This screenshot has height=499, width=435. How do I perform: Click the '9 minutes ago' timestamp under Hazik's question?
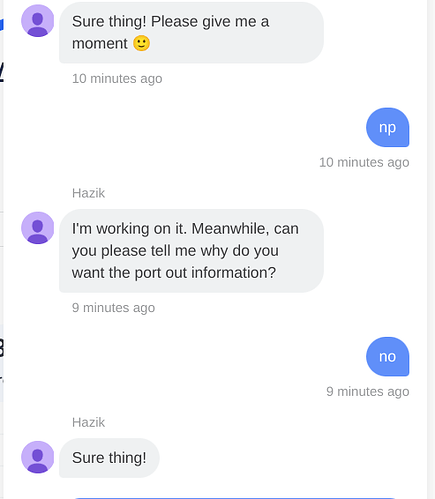tap(113, 308)
